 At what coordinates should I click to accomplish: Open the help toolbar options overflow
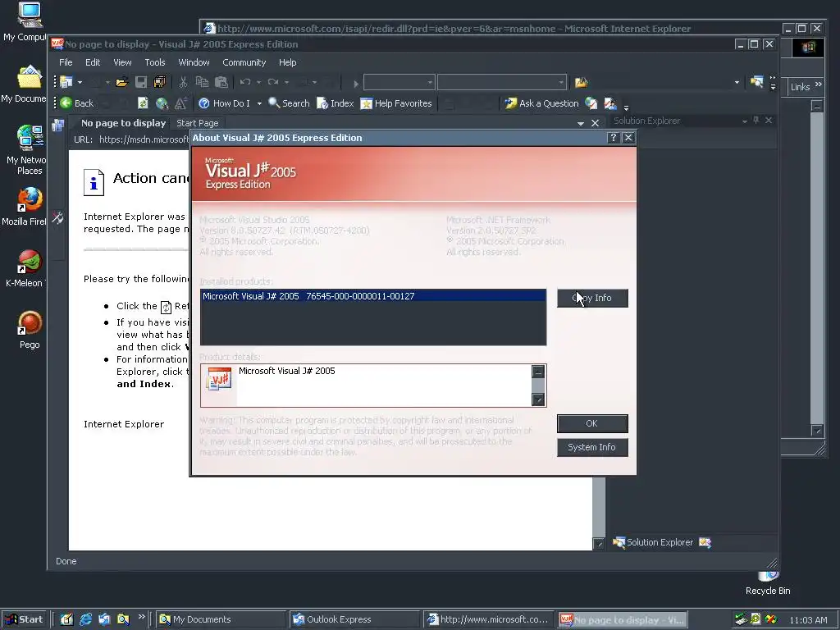pos(626,107)
